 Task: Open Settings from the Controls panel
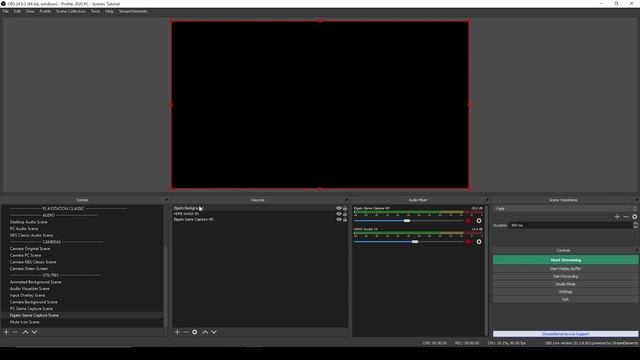tap(565, 292)
